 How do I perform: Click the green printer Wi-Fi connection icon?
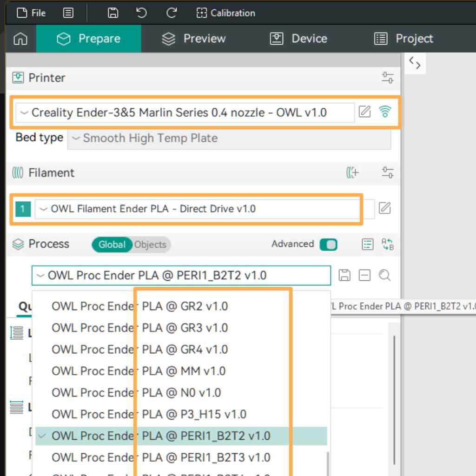(x=384, y=112)
